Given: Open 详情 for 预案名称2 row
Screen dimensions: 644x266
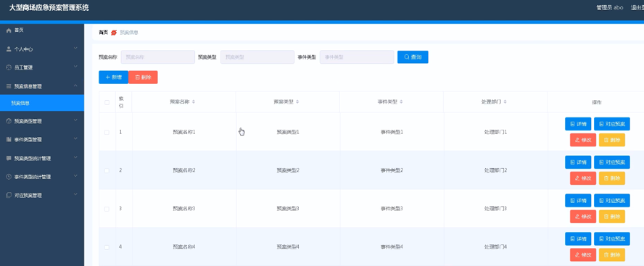Looking at the screenshot, I should click(578, 162).
